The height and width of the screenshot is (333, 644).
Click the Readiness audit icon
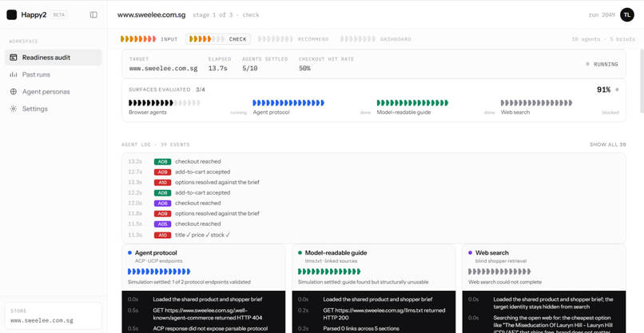click(x=14, y=57)
